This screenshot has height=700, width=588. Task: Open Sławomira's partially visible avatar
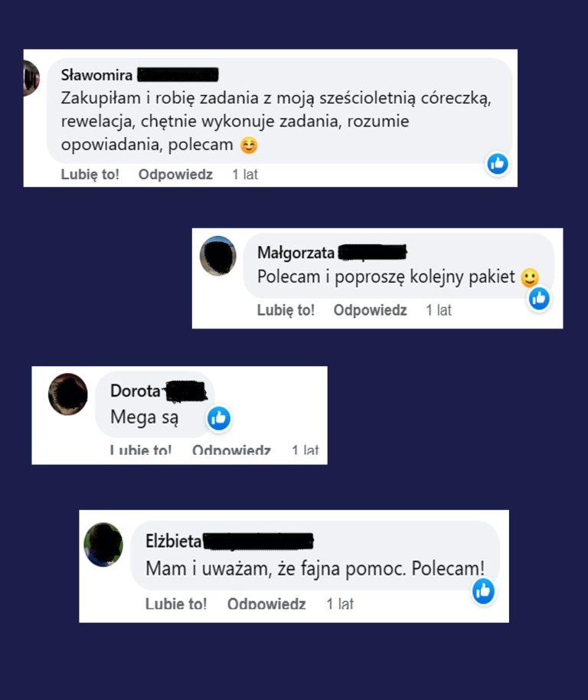(31, 77)
